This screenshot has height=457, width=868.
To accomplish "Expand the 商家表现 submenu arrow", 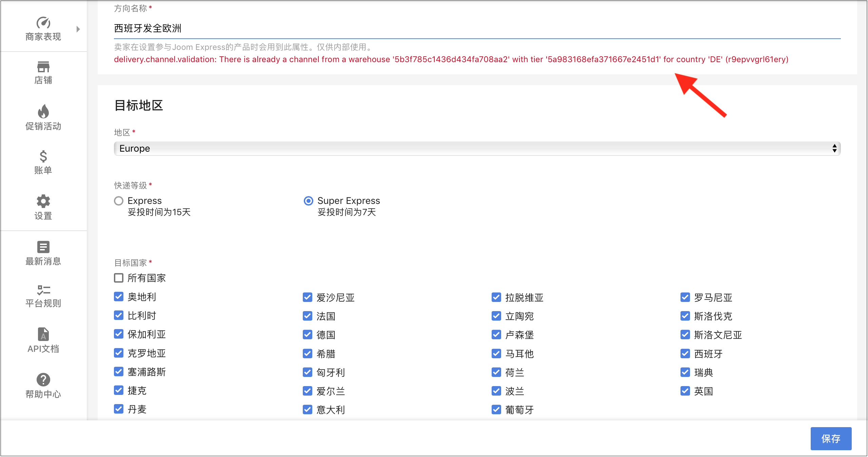I will click(78, 29).
